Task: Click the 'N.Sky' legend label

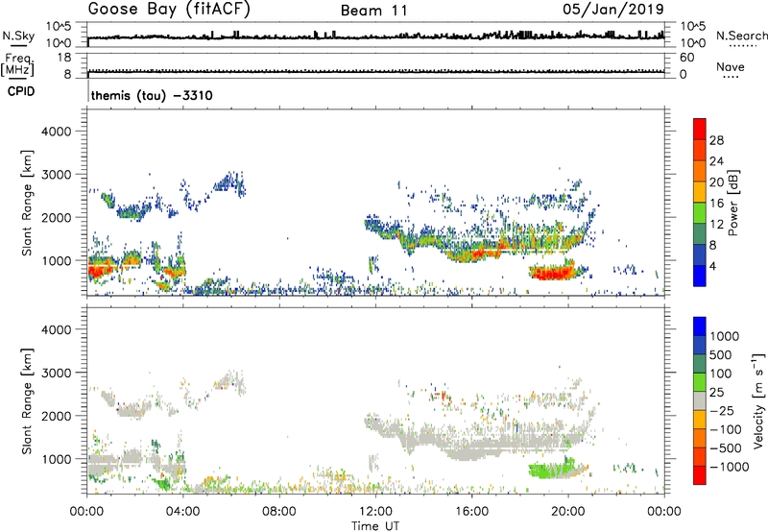Action: pyautogui.click(x=18, y=36)
